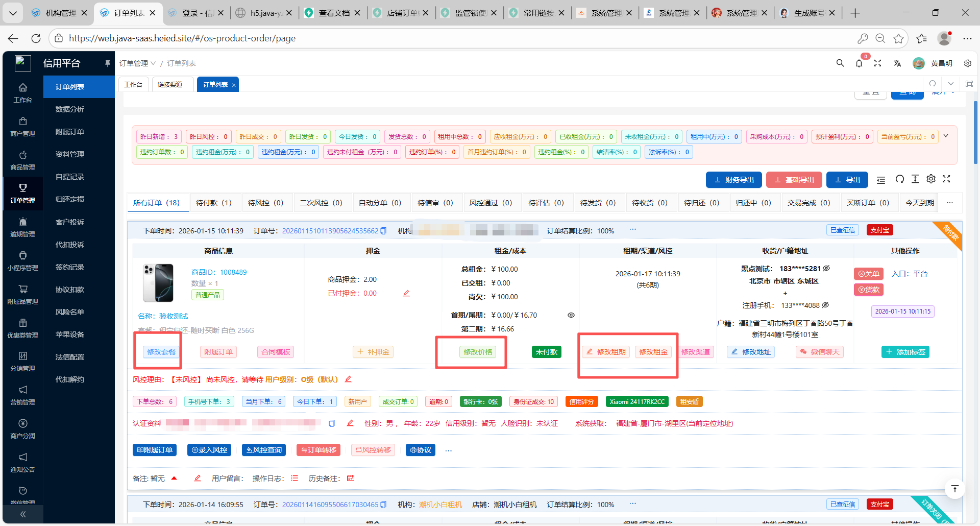Click the 财务导出 button
Viewport: 980px width, 526px height.
tap(733, 180)
